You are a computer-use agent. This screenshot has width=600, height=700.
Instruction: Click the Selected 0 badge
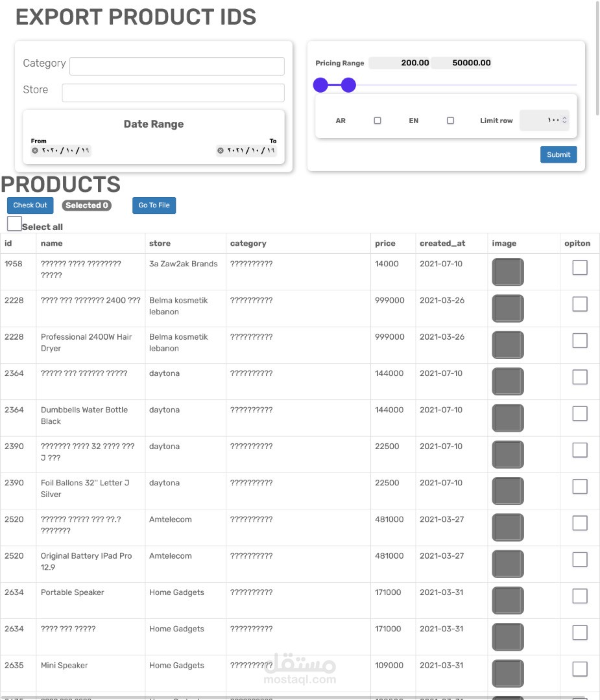click(x=87, y=205)
